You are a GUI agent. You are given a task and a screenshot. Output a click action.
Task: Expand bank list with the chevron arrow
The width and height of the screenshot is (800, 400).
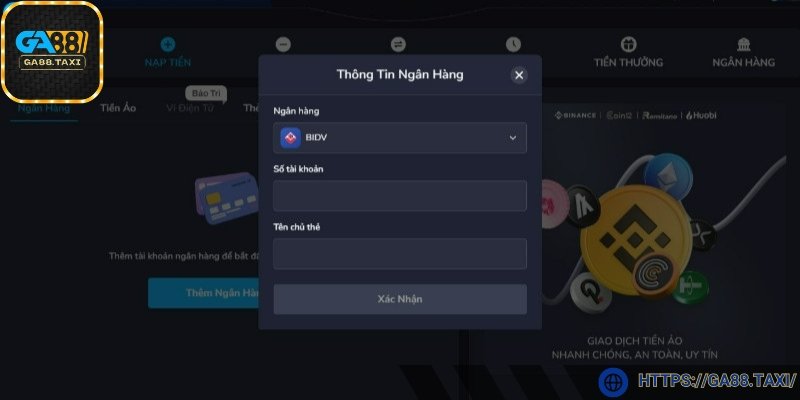point(513,138)
